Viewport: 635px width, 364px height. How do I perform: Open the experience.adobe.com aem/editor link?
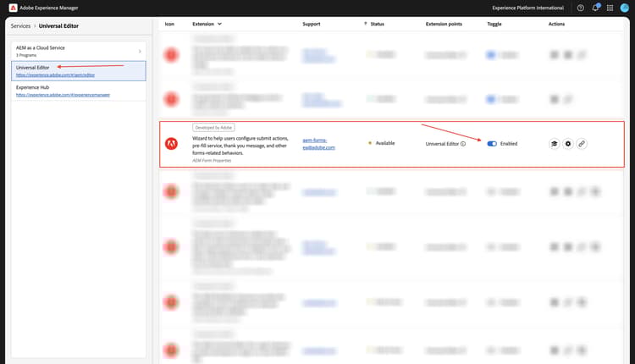point(55,74)
